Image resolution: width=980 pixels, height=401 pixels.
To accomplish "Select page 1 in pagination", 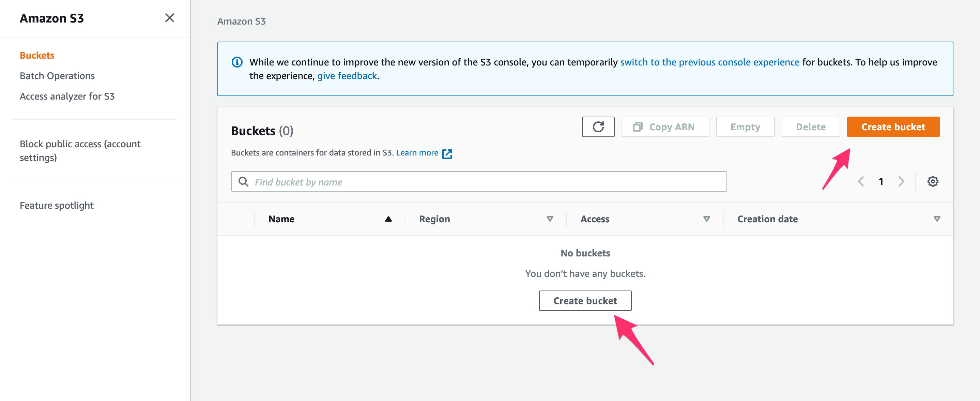I will (881, 181).
